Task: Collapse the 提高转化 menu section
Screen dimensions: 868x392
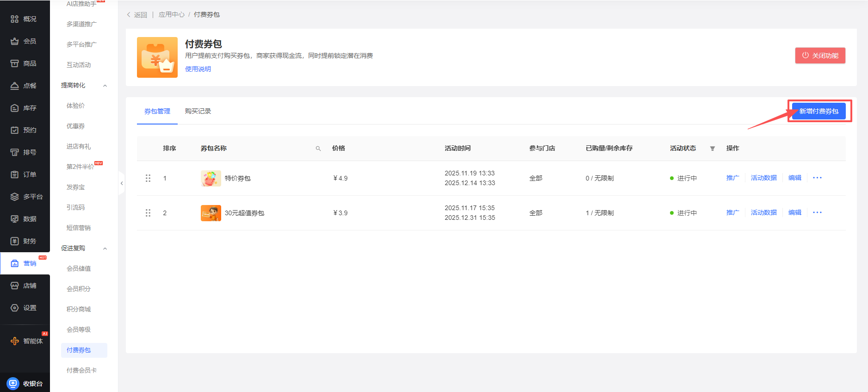Action: point(105,86)
